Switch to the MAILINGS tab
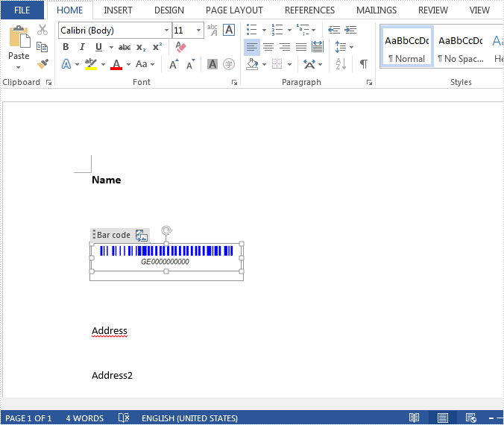 tap(377, 10)
